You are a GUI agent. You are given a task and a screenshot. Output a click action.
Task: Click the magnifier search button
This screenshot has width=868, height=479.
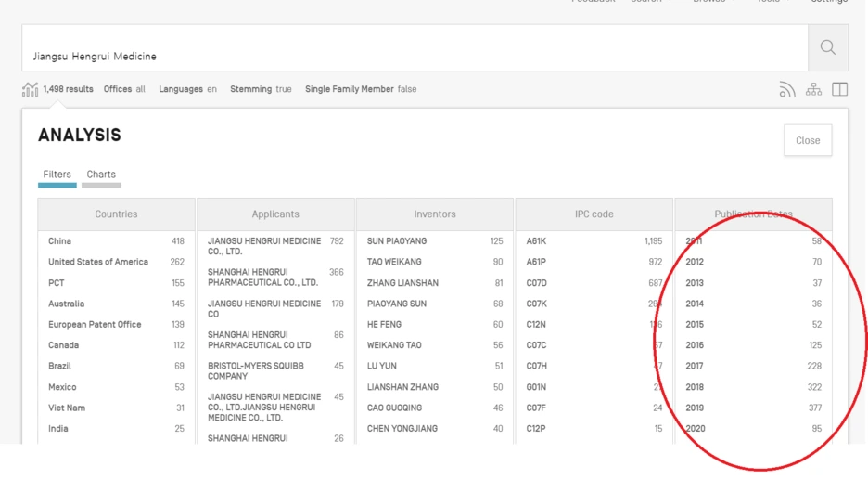827,47
